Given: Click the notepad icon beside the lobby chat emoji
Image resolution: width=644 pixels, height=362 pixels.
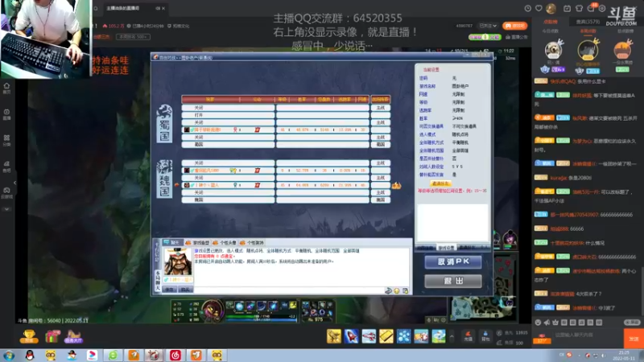Looking at the screenshot, I should [406, 290].
